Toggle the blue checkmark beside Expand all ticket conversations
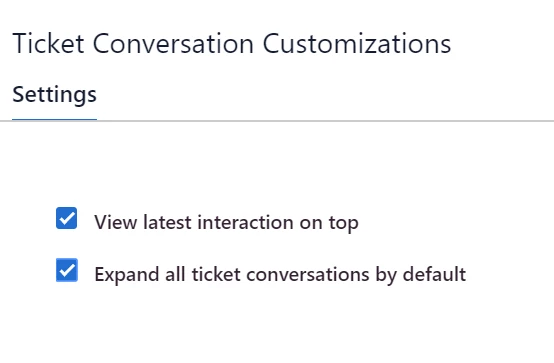 click(67, 270)
